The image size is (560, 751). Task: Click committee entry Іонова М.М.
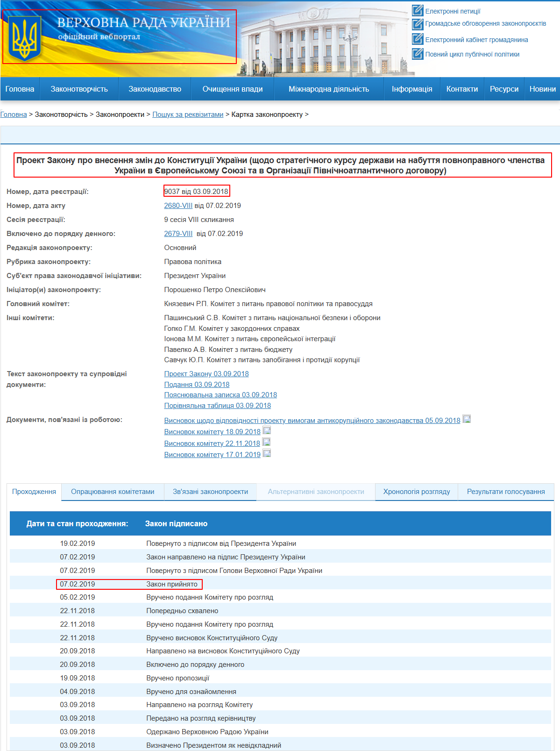(x=250, y=339)
